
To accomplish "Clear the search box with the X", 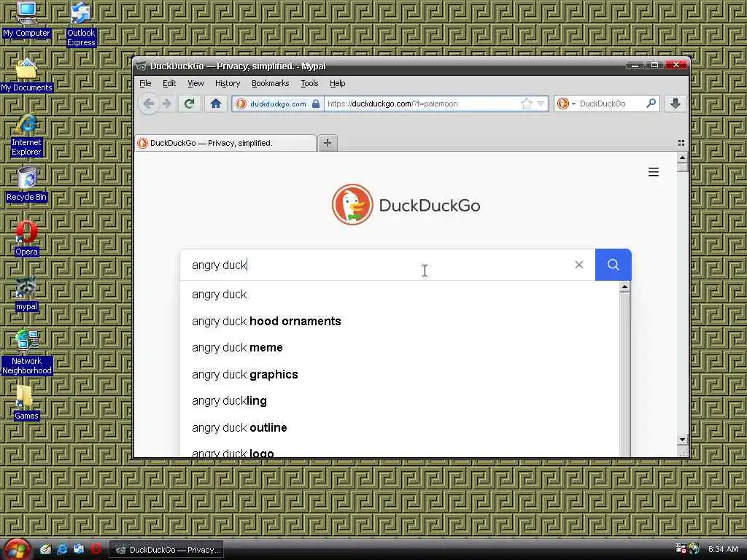I will tap(578, 265).
